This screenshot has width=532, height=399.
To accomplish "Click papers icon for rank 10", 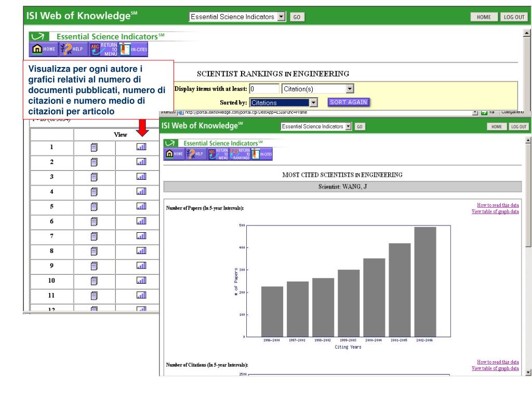I will (x=95, y=281).
